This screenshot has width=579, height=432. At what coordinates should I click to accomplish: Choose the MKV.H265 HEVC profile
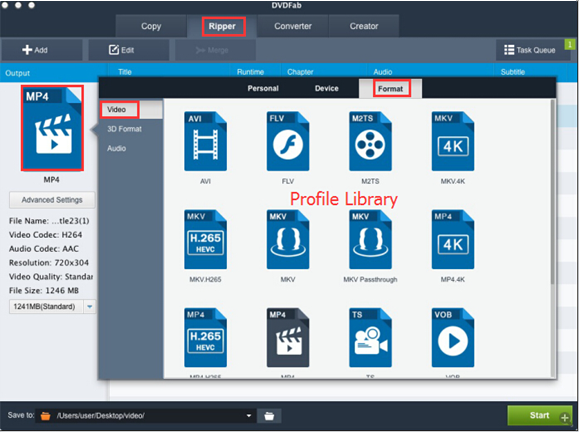click(x=205, y=239)
